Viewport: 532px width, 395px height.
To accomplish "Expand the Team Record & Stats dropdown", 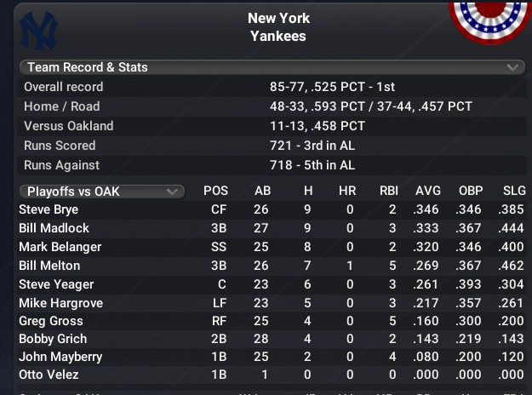I will [x=271, y=66].
